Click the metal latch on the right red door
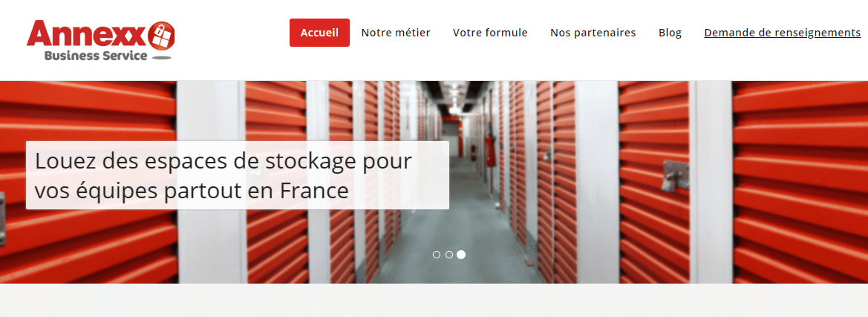This screenshot has height=317, width=868. click(675, 177)
